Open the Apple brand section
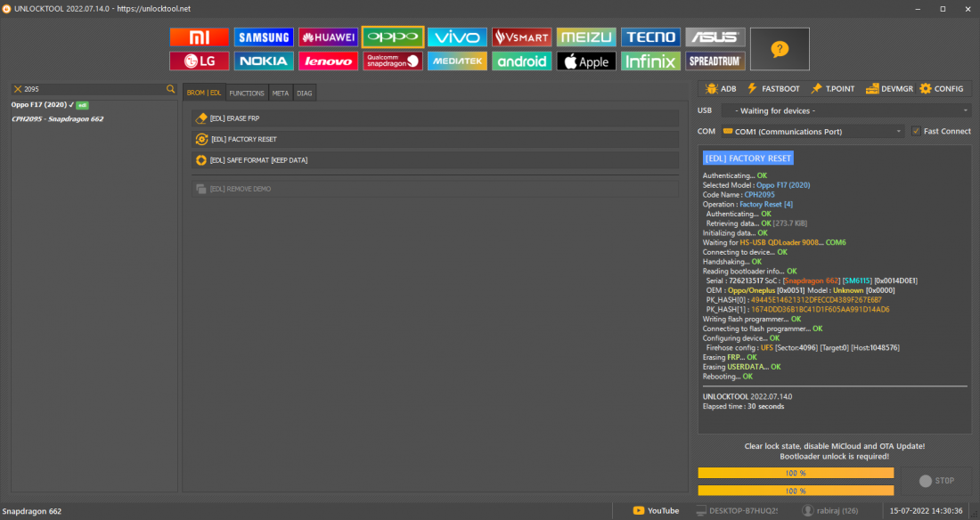 click(586, 61)
